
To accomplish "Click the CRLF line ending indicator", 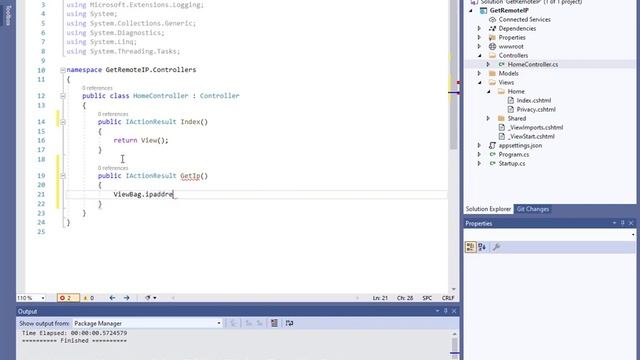I will tap(448, 298).
